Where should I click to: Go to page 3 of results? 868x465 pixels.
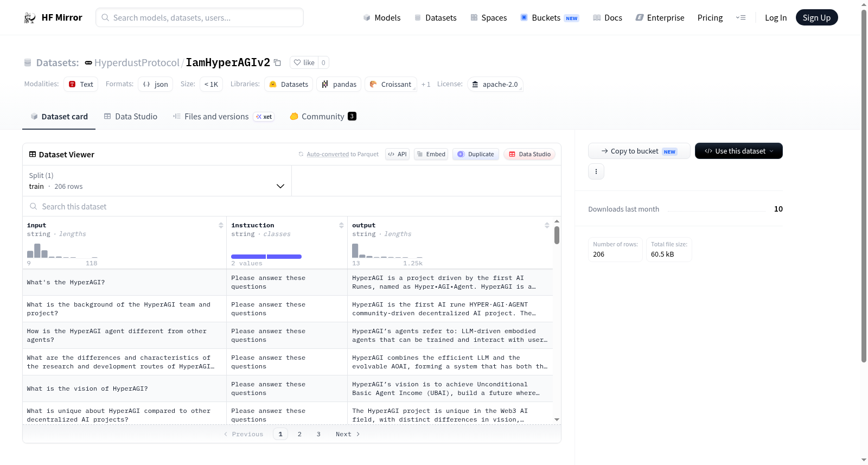[318, 434]
